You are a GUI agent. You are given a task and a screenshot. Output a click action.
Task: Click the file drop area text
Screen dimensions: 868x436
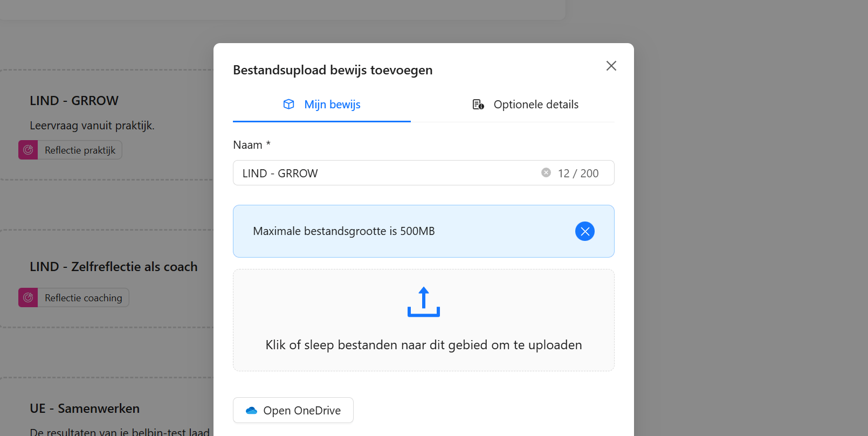(424, 345)
